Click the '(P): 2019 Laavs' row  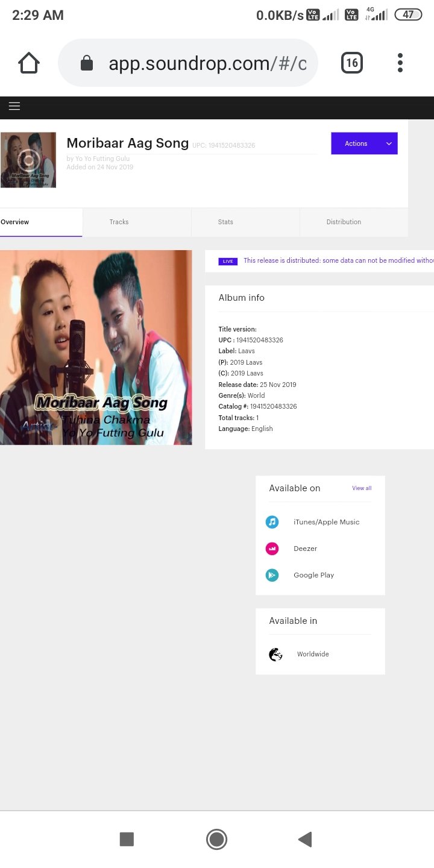[x=240, y=362]
